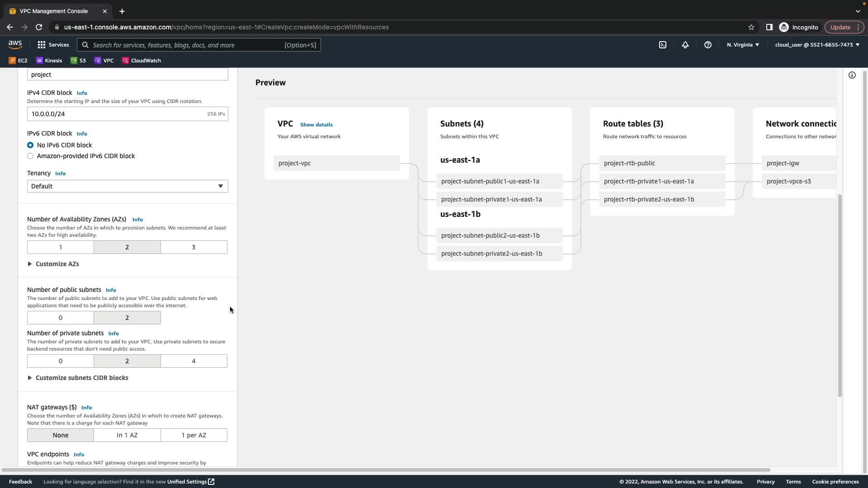Screen dimensions: 868x488
Task: Open the Services grid menu
Action: (53, 45)
